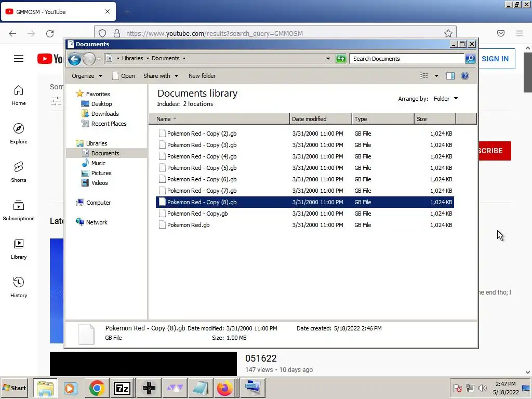Sort by the Date modified column header
Image resolution: width=532 pixels, height=399 pixels.
pyautogui.click(x=321, y=119)
